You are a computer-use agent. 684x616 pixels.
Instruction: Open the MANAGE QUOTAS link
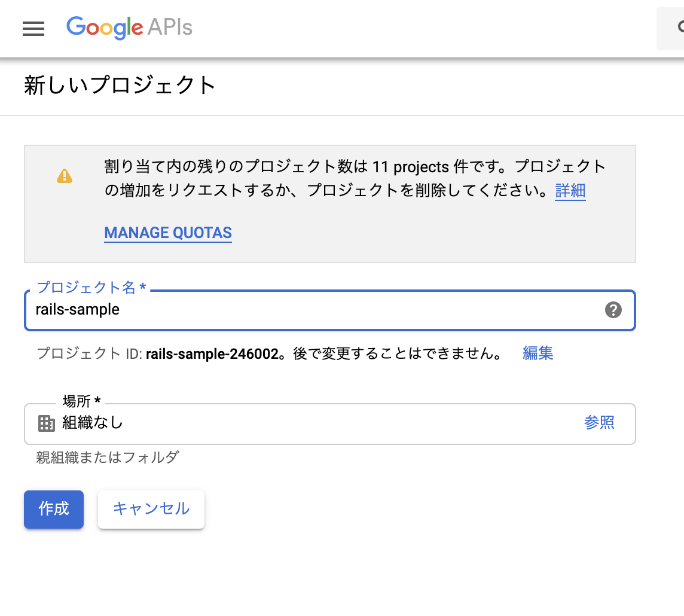pos(168,233)
